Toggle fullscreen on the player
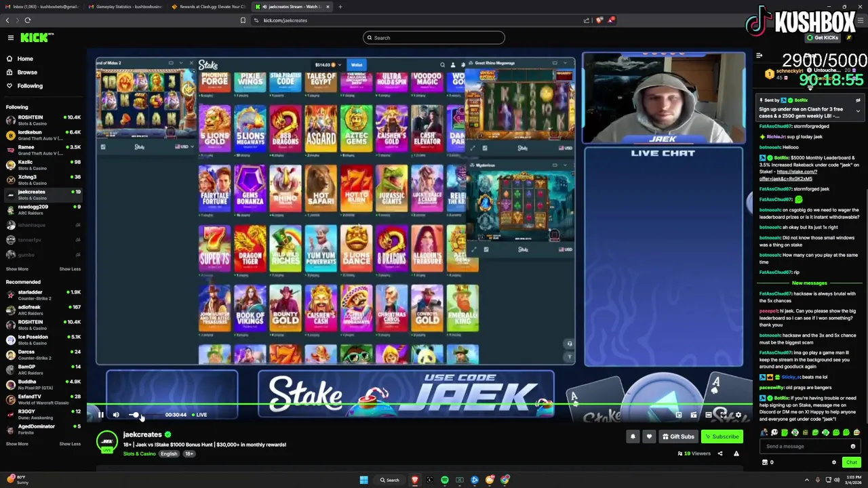This screenshot has width=868, height=488. click(724, 415)
